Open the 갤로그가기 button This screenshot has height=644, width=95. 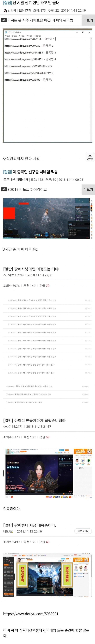83,531
